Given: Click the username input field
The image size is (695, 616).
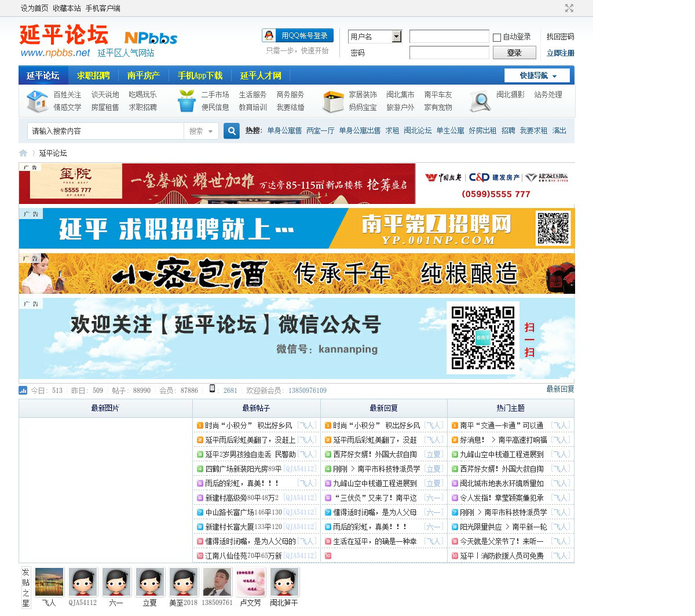Looking at the screenshot, I should click(x=449, y=37).
